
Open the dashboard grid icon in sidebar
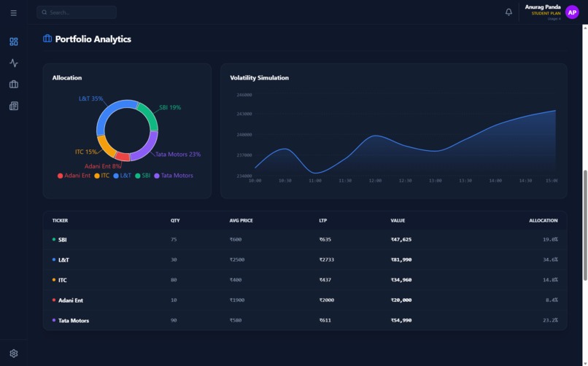(x=14, y=42)
